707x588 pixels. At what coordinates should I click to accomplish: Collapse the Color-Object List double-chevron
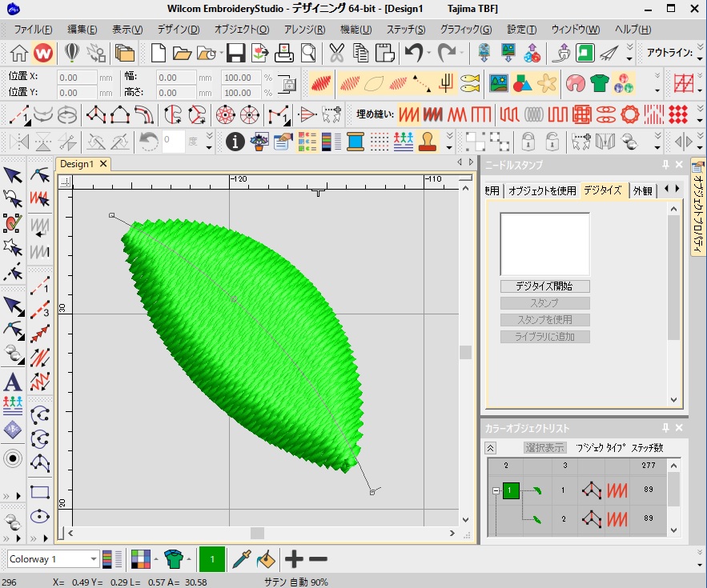(x=491, y=448)
